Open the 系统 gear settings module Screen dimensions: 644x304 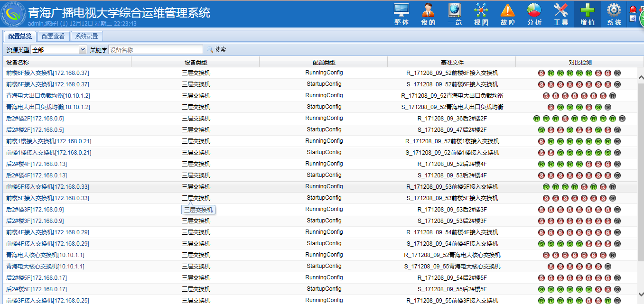pos(614,14)
